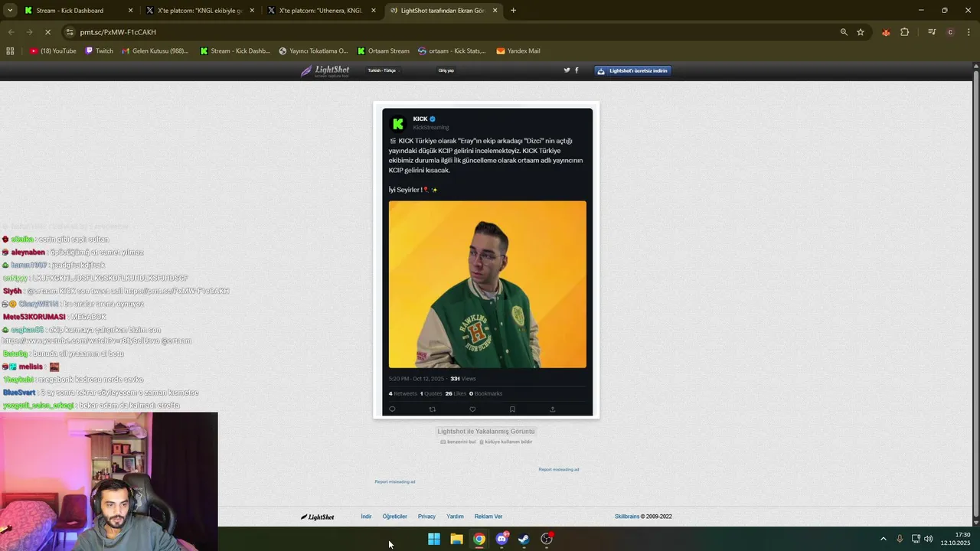Open the Chrome tab search dropdown

coord(10,11)
